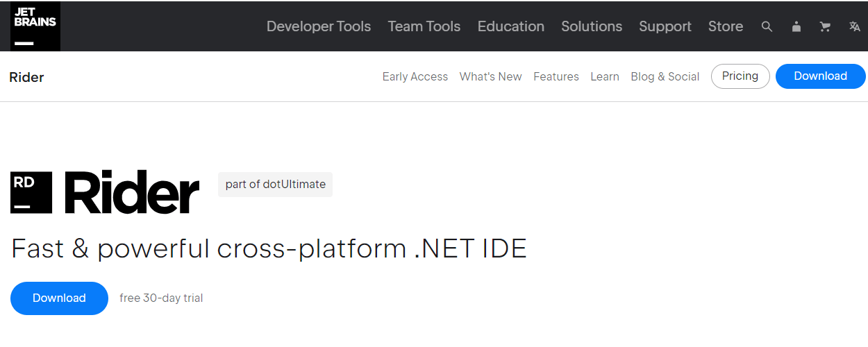The image size is (868, 347).
Task: Open Blog & Social link
Action: click(665, 76)
